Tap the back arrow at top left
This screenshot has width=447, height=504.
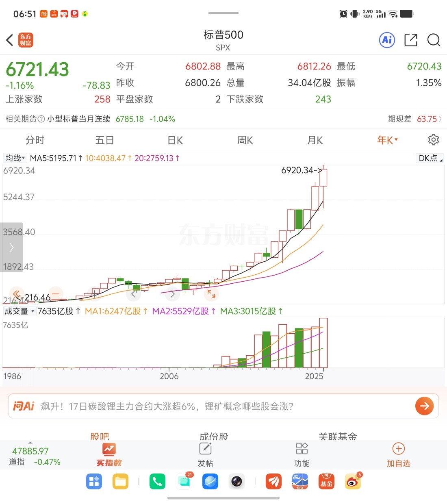click(x=10, y=40)
